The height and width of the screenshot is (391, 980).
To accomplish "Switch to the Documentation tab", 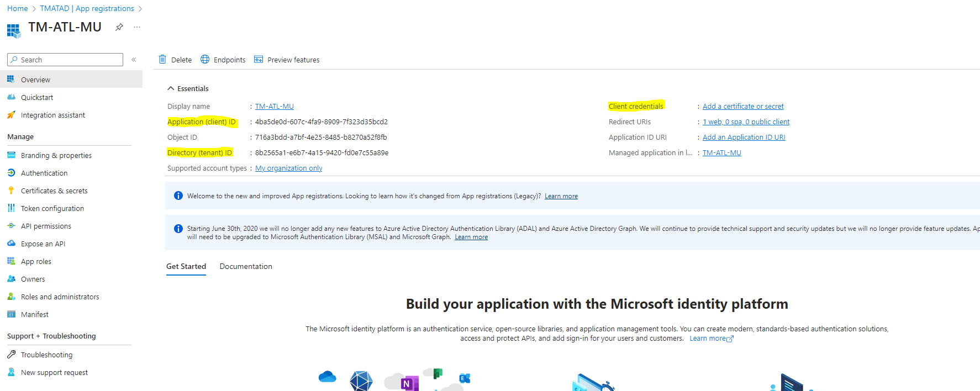I will (246, 266).
